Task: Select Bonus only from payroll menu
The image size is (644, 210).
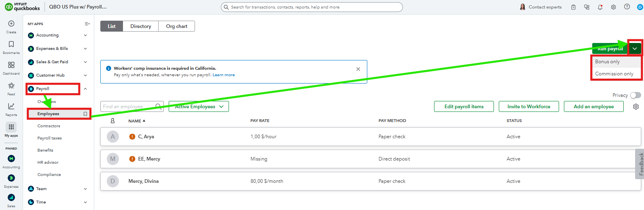Action: (x=607, y=62)
